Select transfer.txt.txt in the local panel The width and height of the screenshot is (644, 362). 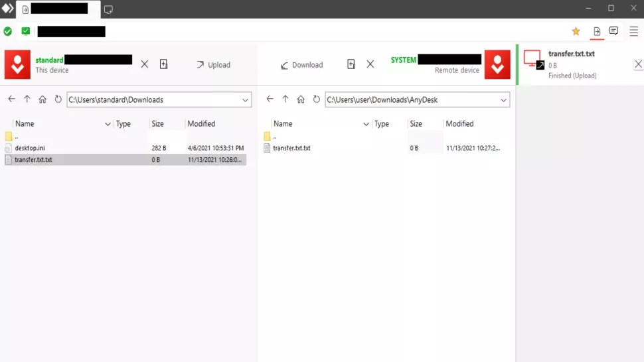[x=125, y=160]
